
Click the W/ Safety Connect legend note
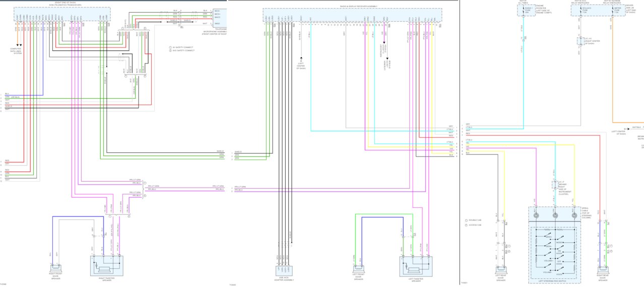[181, 47]
